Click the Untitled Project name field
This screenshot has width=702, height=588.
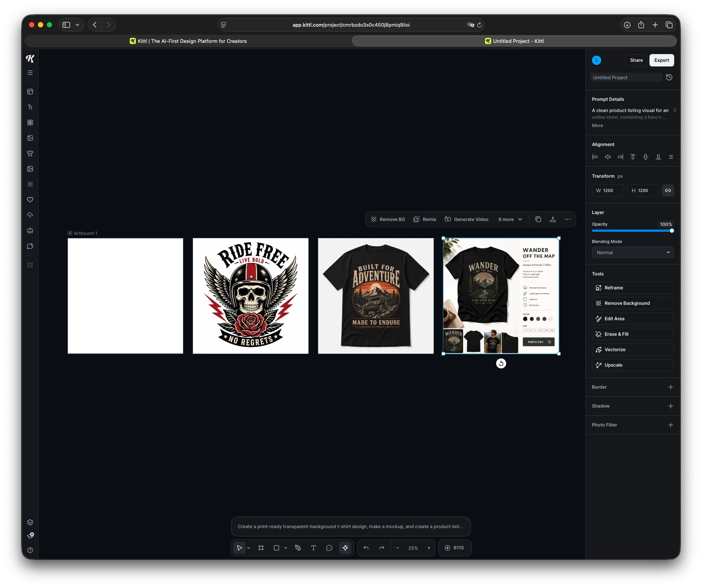(626, 77)
